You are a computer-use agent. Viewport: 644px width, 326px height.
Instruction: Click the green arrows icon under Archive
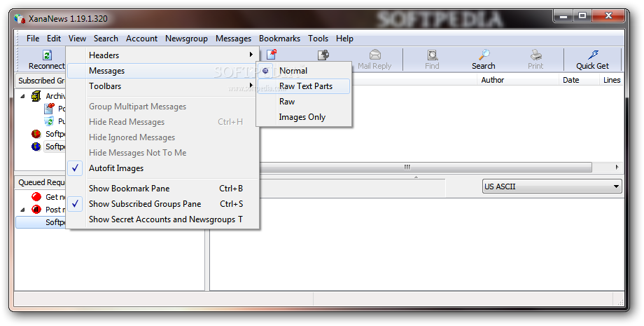(x=49, y=121)
